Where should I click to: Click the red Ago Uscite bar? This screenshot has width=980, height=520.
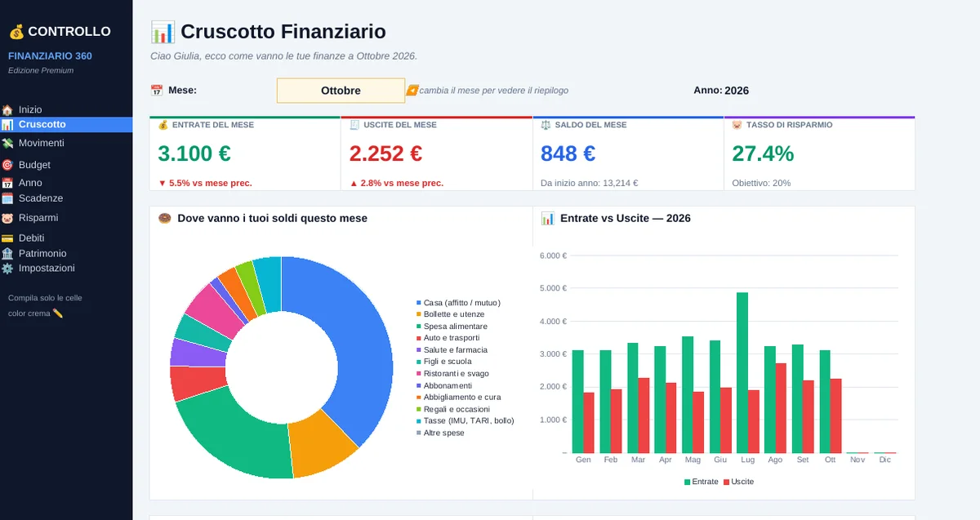click(781, 408)
